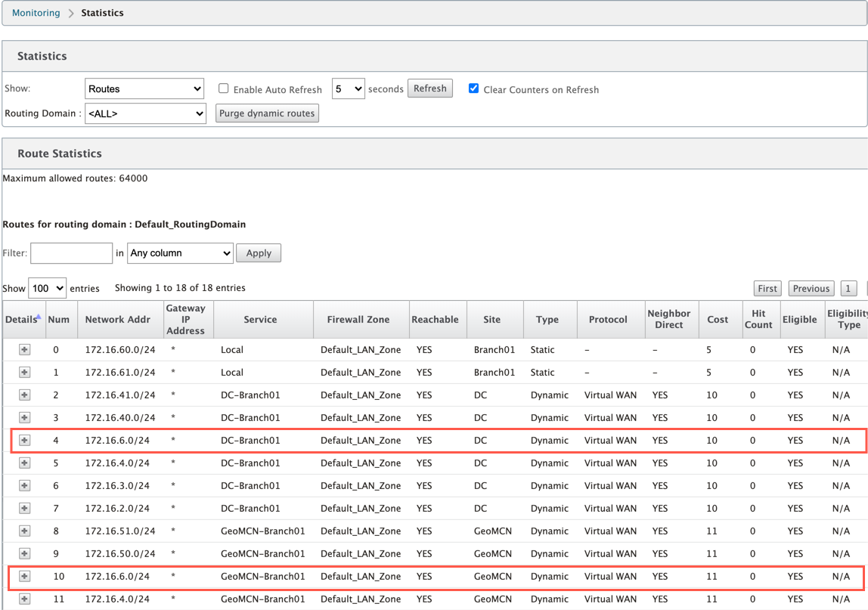
Task: Expand details for route number 11
Action: click(24, 599)
